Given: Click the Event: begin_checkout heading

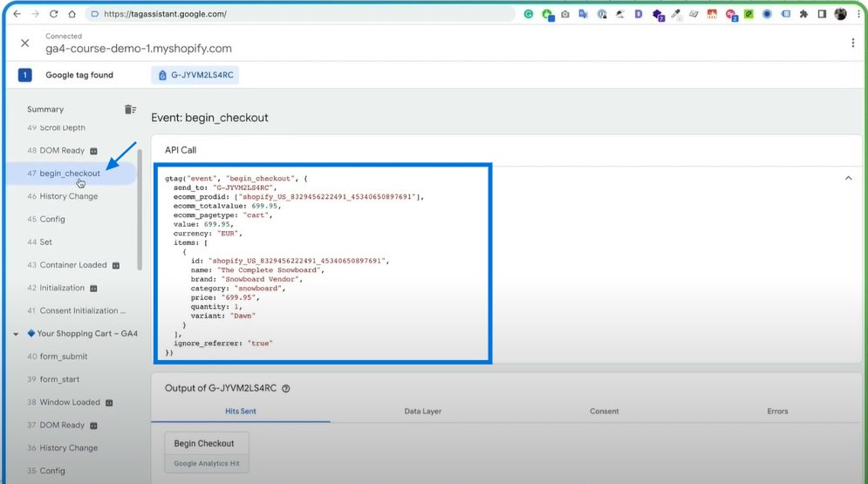Looking at the screenshot, I should (x=209, y=118).
